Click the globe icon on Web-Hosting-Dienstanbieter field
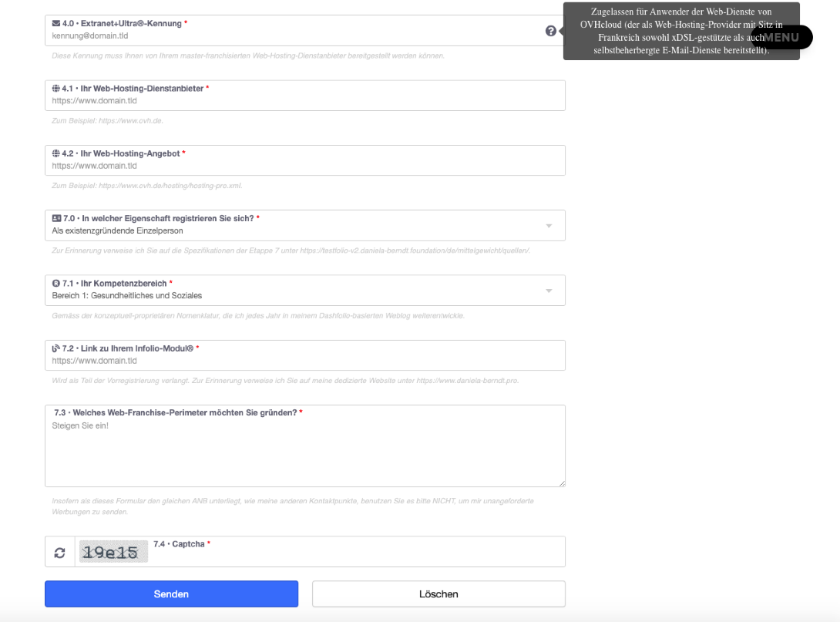 (54, 89)
